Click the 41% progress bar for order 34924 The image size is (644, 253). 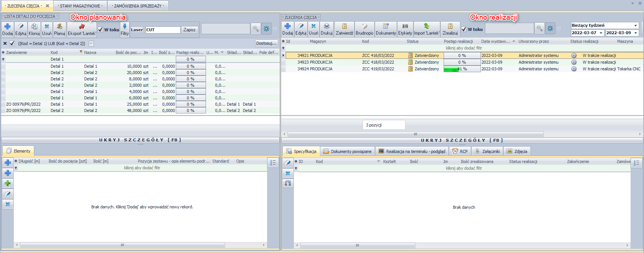[x=462, y=69]
